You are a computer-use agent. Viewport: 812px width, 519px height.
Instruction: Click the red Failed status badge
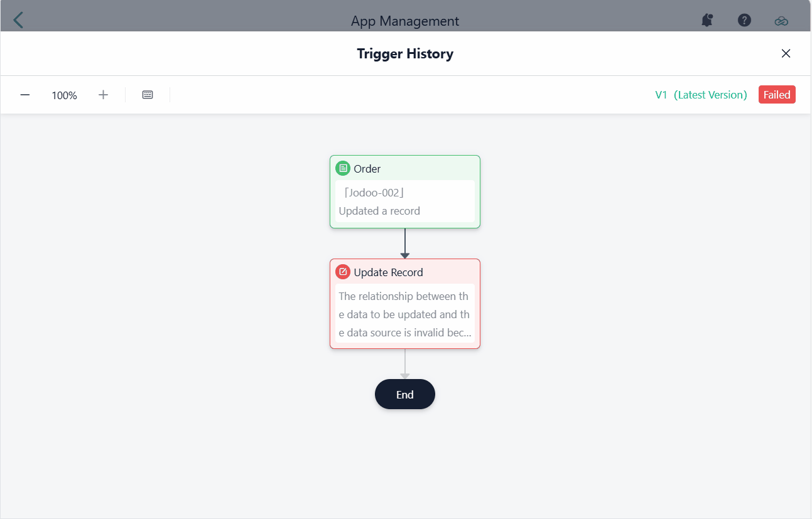[777, 95]
